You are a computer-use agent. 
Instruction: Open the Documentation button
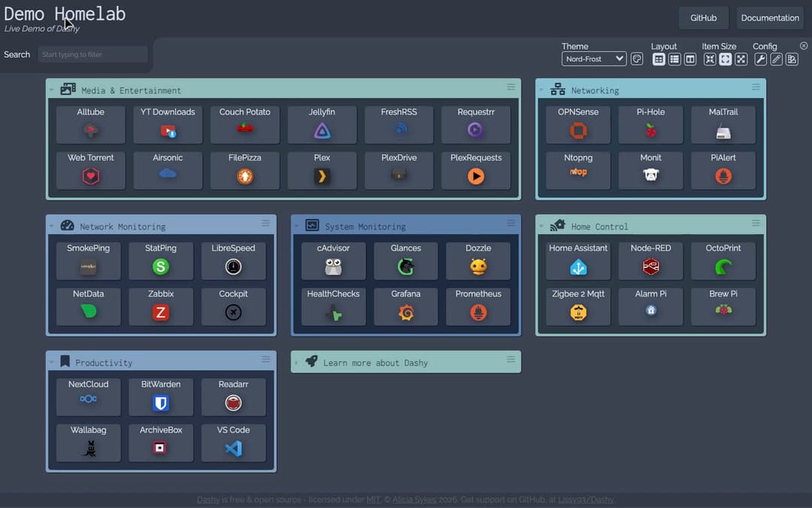point(770,17)
